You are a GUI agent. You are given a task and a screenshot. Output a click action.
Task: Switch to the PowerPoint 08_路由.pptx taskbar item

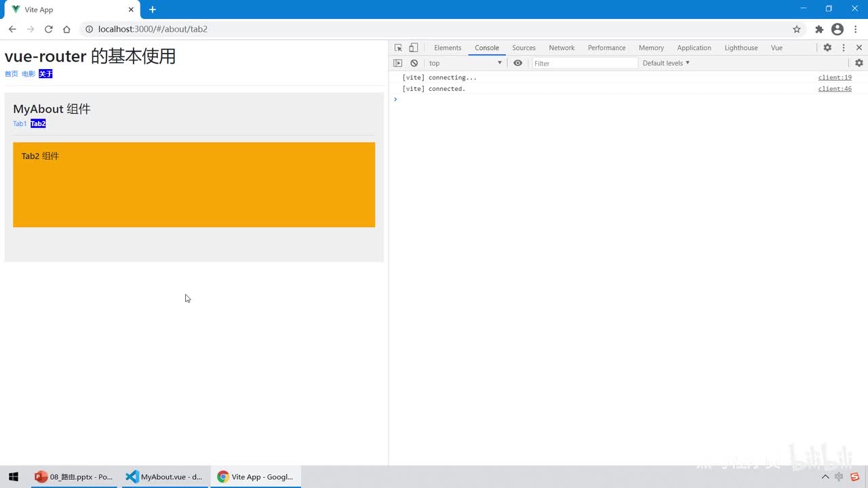coord(75,476)
